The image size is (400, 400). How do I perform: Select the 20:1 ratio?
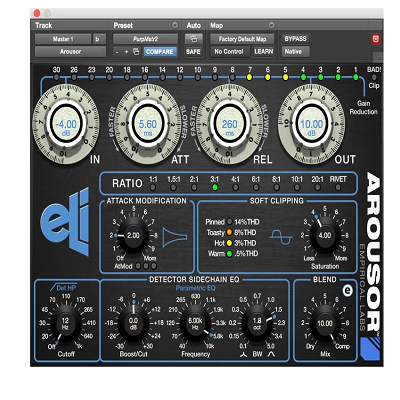coord(317,188)
